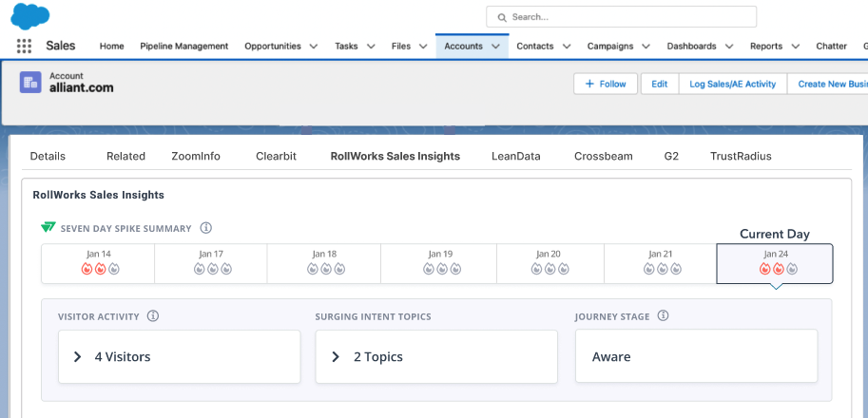Expand the 4 Visitors section

[x=78, y=356]
